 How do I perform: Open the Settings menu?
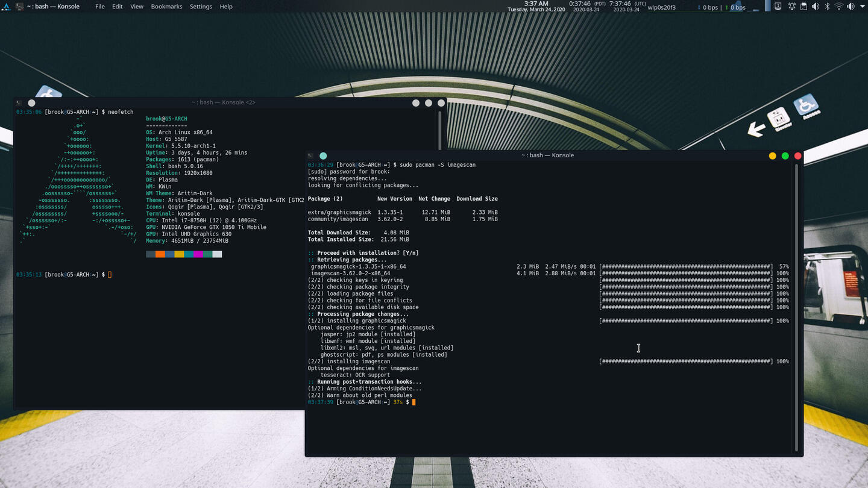pos(201,7)
